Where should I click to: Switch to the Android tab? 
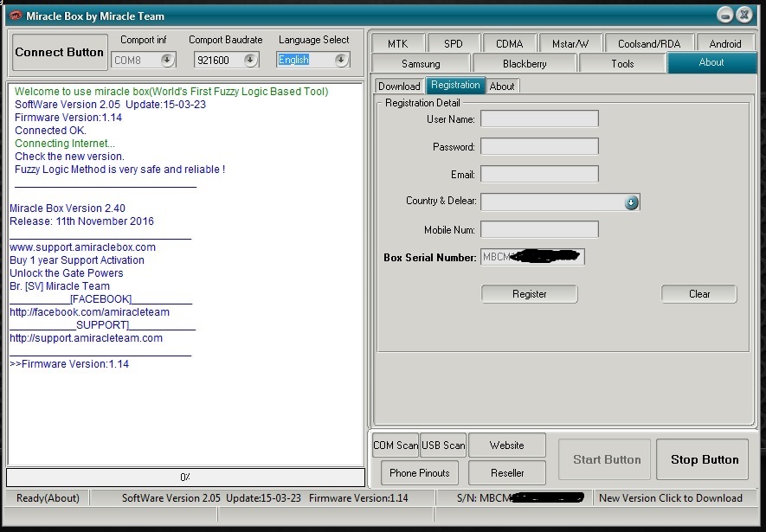[725, 43]
